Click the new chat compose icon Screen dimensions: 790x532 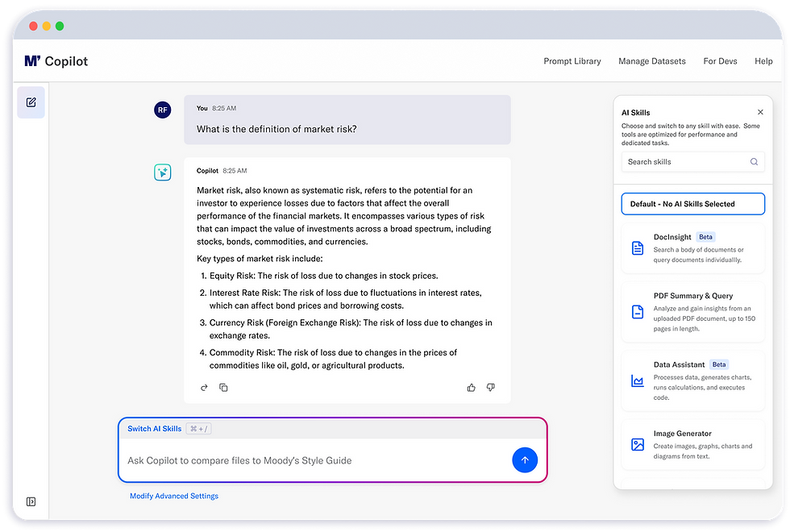pyautogui.click(x=31, y=102)
